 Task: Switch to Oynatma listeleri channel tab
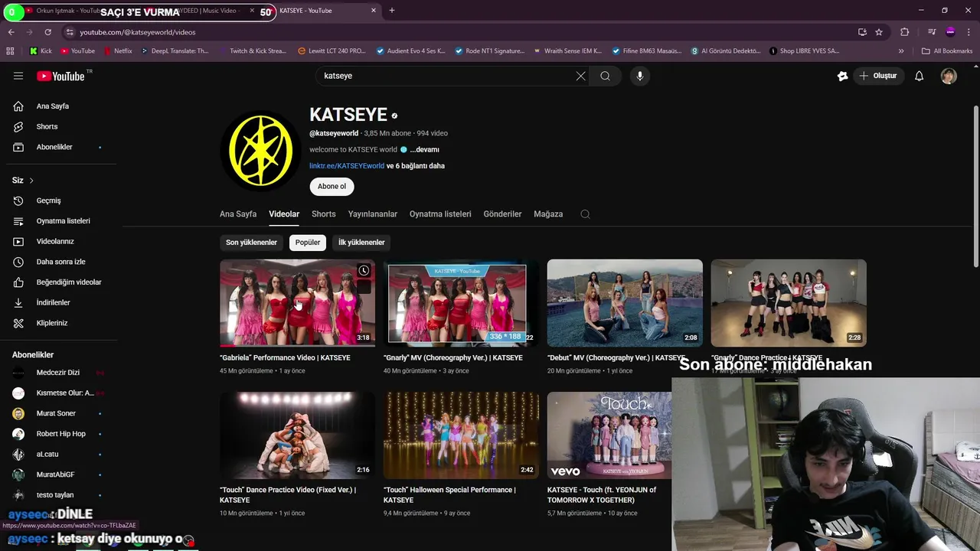click(440, 214)
